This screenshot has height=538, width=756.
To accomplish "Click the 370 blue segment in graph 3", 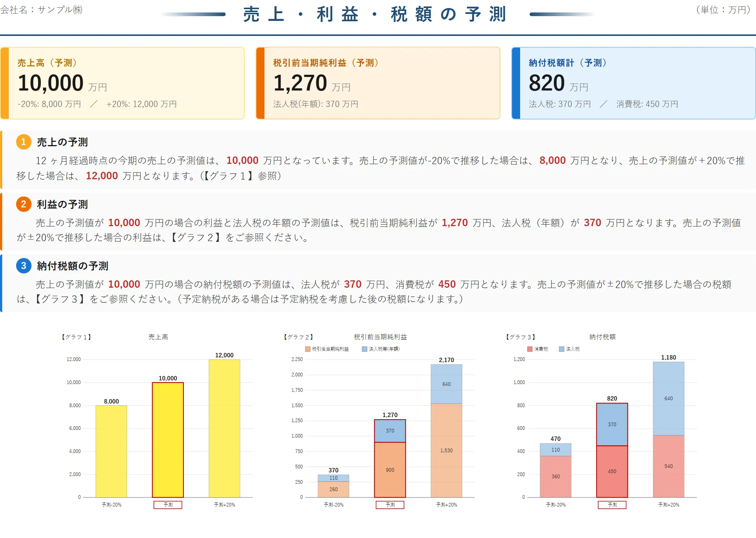I will tap(612, 424).
